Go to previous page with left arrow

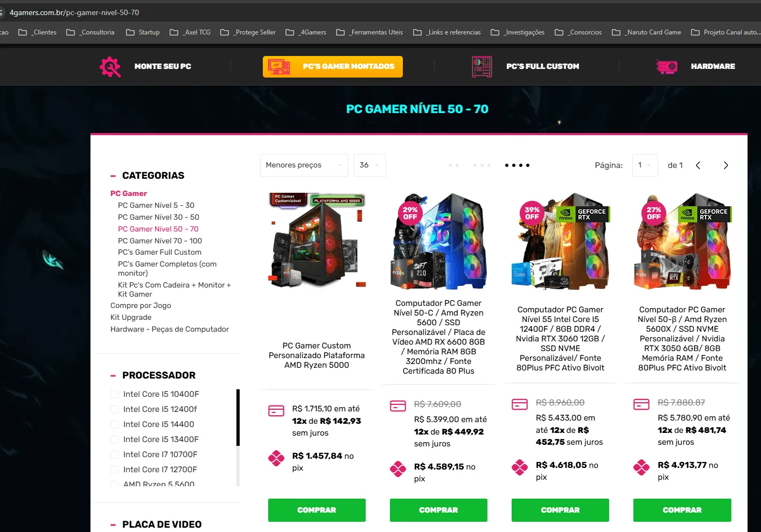pos(698,165)
